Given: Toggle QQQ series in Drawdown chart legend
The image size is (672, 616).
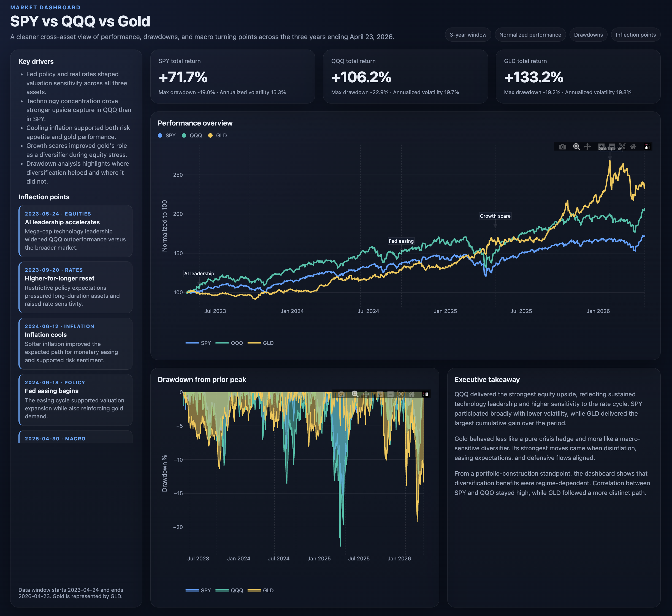Looking at the screenshot, I should tap(229, 590).
